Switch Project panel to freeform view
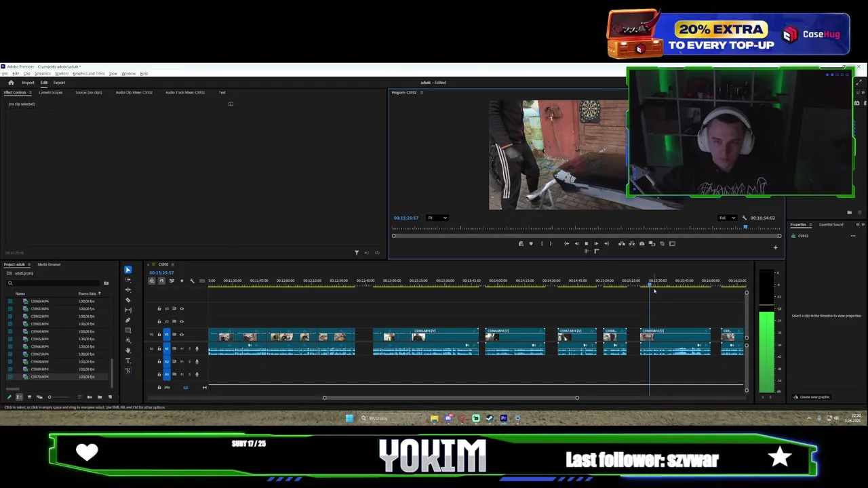The width and height of the screenshot is (868, 488). coord(39,397)
